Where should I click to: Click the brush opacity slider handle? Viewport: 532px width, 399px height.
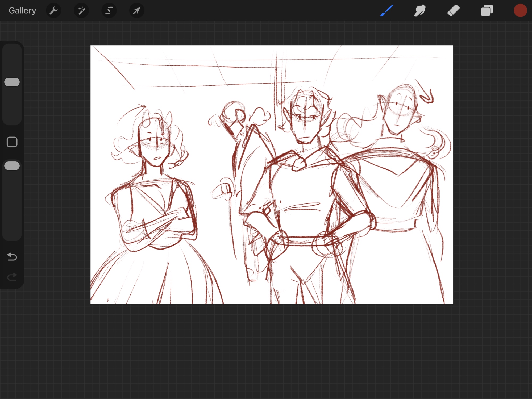(12, 166)
